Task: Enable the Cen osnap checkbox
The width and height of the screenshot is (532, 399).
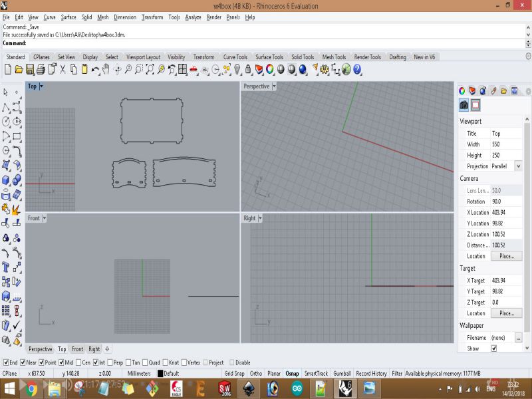Action: pyautogui.click(x=78, y=362)
